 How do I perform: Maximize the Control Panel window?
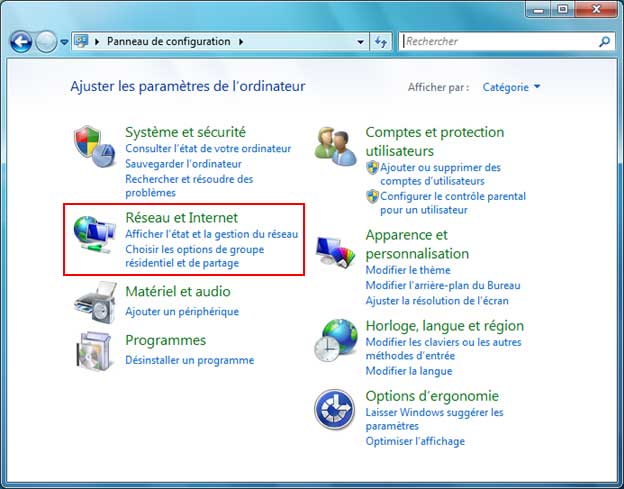562,9
